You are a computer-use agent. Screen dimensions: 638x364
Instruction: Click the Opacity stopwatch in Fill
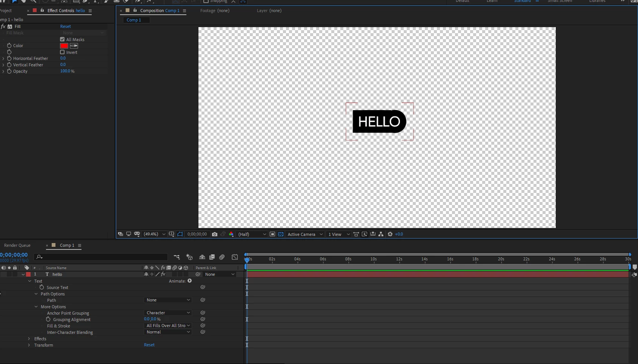click(x=9, y=71)
